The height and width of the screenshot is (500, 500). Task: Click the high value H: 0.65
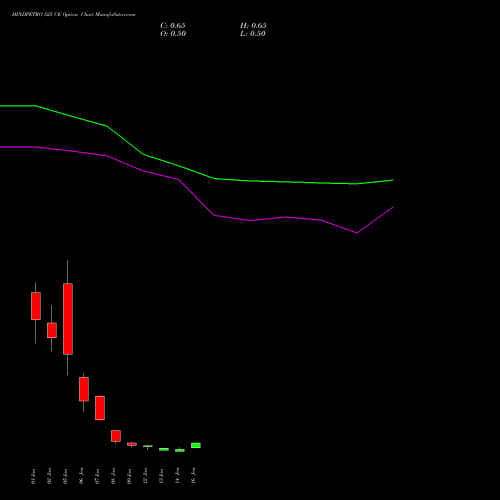click(x=253, y=26)
